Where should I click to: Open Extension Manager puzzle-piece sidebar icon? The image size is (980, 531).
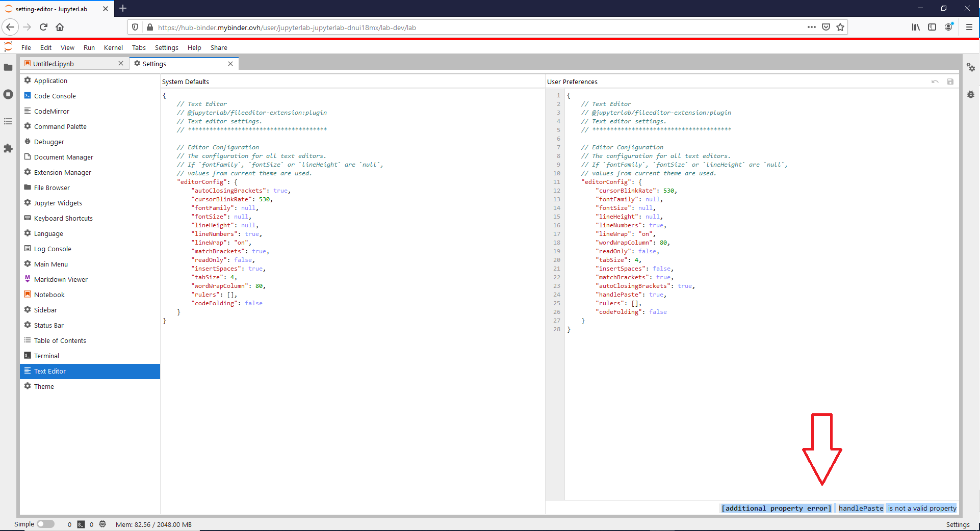click(8, 148)
